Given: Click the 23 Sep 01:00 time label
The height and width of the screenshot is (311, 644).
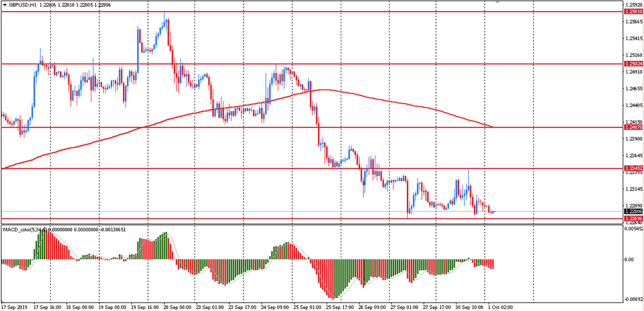Looking at the screenshot, I should coord(210,307).
